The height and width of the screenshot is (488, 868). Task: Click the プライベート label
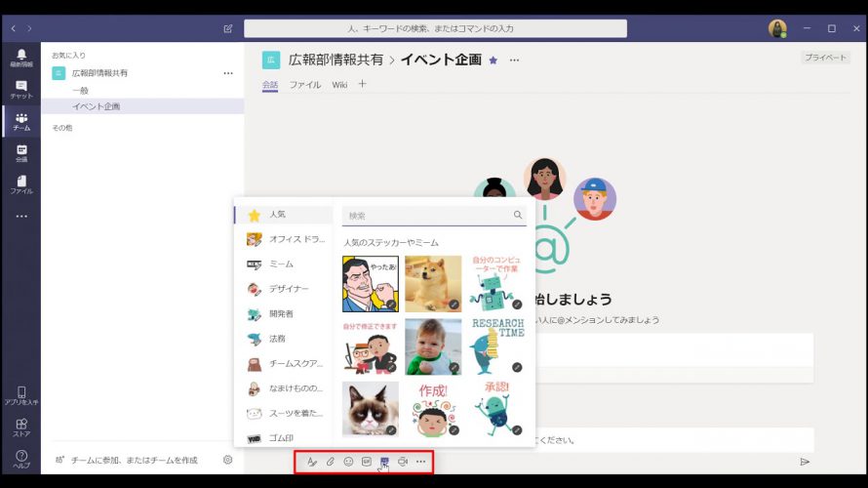(x=825, y=58)
